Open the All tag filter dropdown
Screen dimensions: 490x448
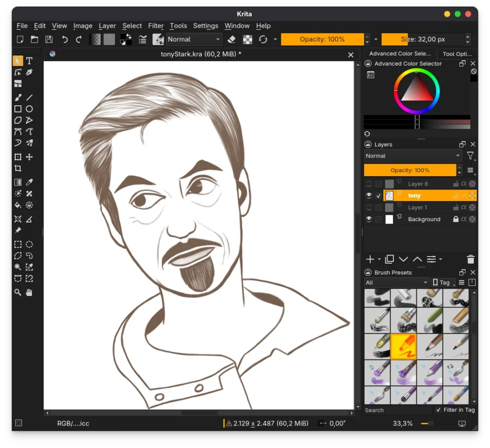396,282
